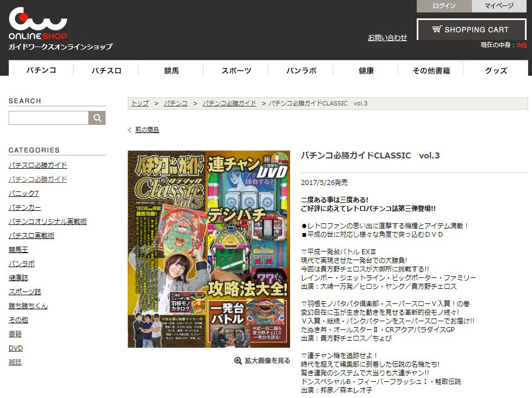
Task: Open the SHOPPING CART button
Action: (471, 30)
